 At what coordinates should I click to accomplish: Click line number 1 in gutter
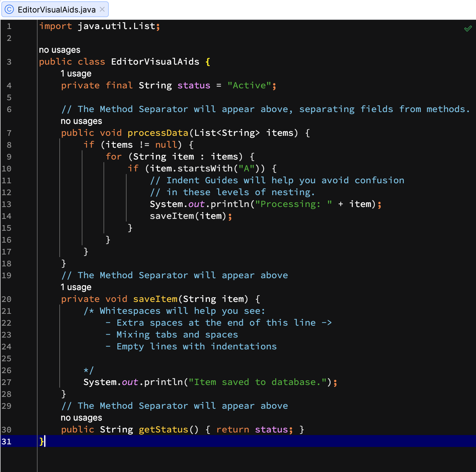tap(9, 26)
